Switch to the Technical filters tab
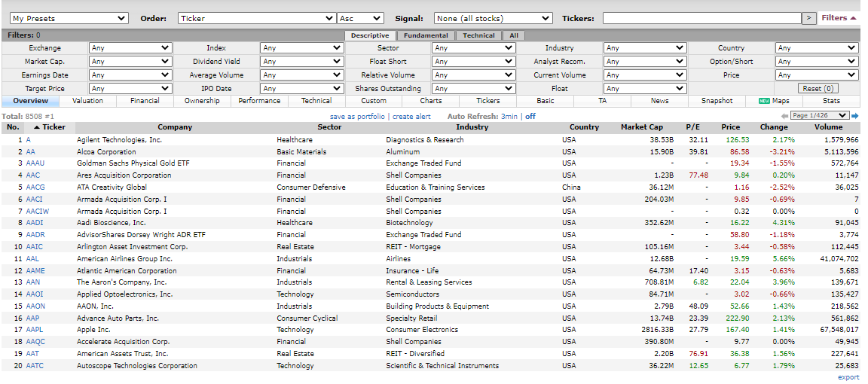The height and width of the screenshot is (384, 868). coord(479,35)
